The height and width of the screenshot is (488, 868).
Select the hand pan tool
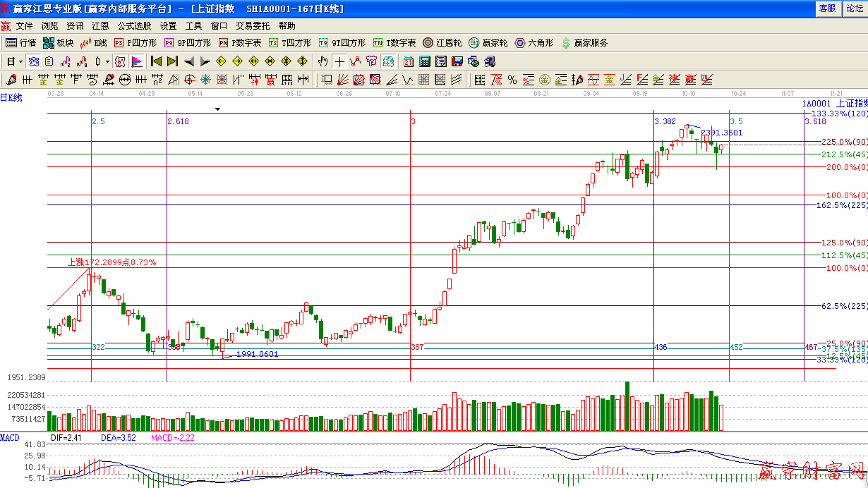(323, 61)
